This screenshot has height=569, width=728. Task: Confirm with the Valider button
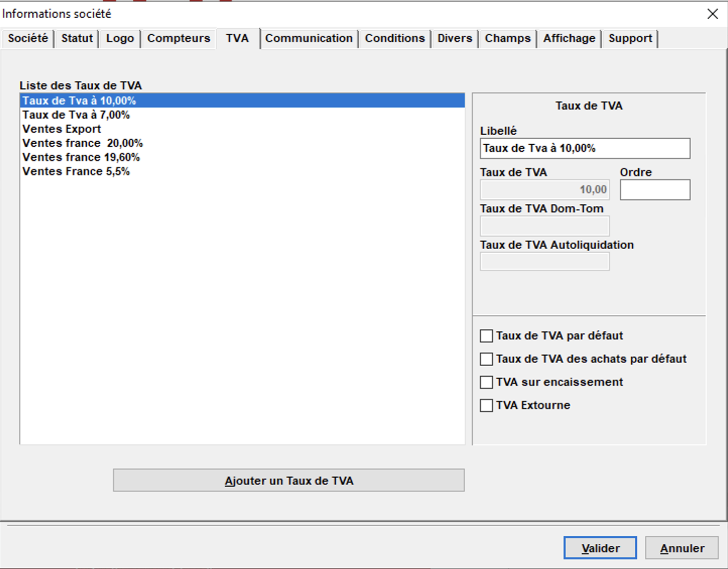pyautogui.click(x=600, y=548)
